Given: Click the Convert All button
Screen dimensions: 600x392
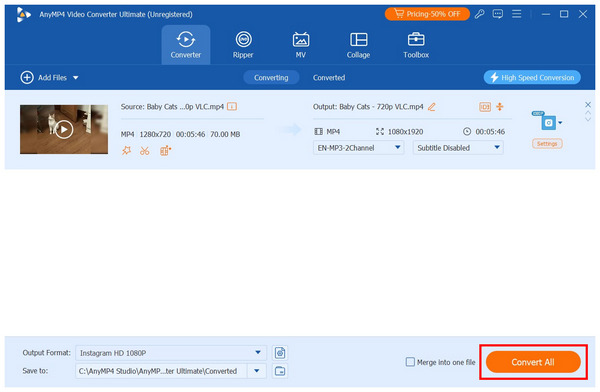Looking at the screenshot, I should (x=533, y=362).
